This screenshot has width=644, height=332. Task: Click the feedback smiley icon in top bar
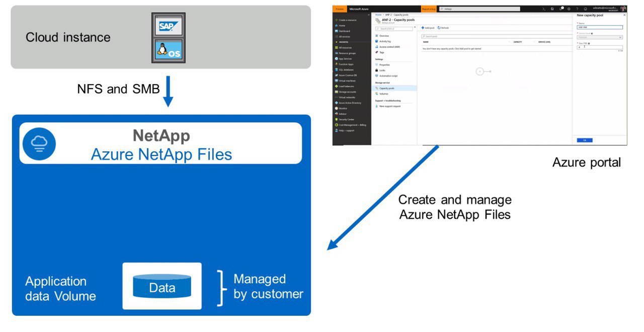pos(585,9)
